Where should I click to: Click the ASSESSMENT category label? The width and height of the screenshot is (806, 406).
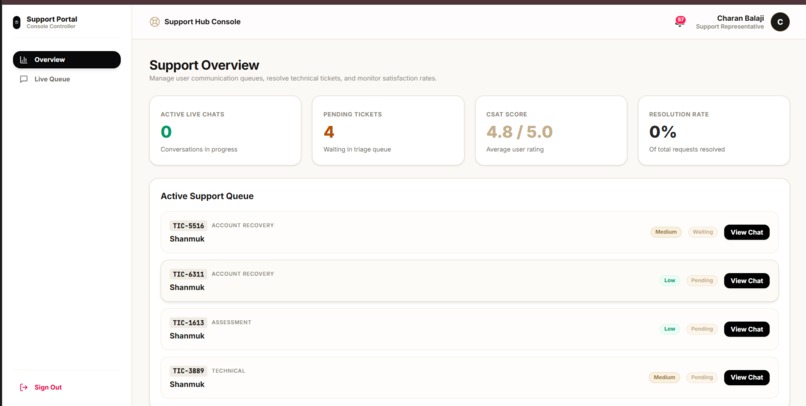pyautogui.click(x=231, y=322)
